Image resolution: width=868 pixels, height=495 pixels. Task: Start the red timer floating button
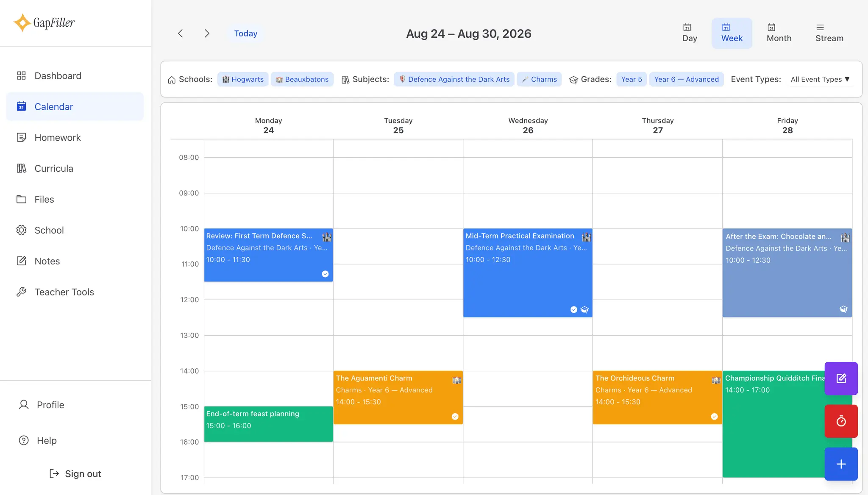[841, 421]
